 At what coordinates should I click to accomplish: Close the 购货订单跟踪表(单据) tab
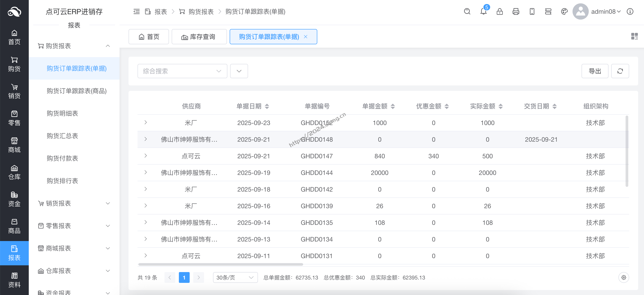click(x=305, y=37)
